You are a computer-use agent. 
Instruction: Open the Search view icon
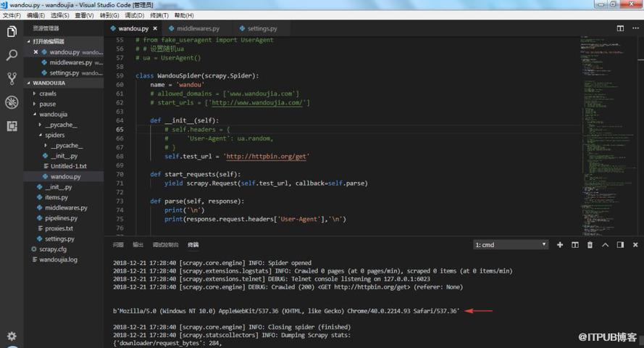point(12,55)
